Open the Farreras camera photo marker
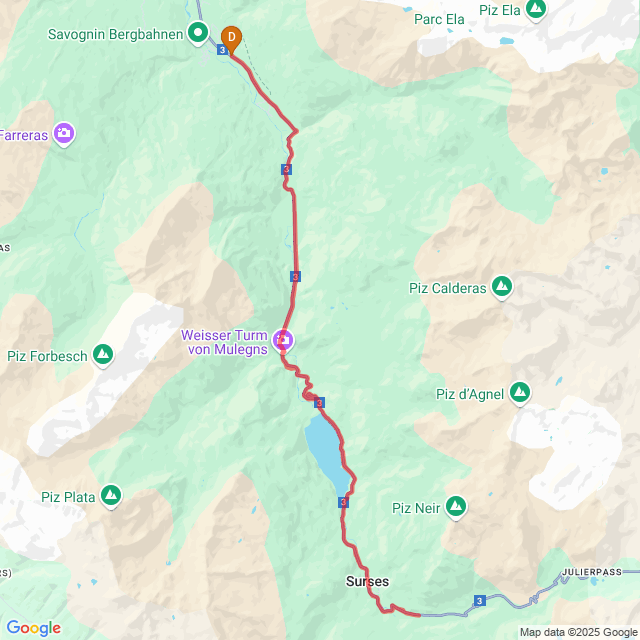The width and height of the screenshot is (640, 640). click(x=64, y=134)
